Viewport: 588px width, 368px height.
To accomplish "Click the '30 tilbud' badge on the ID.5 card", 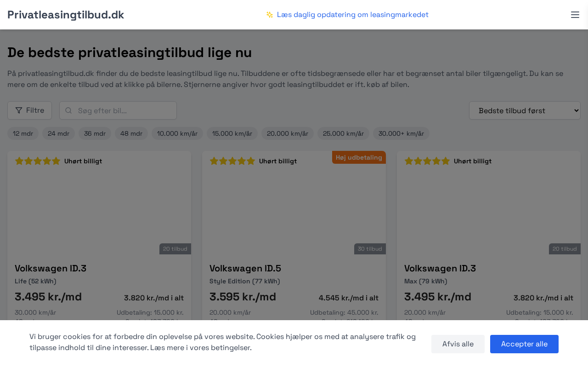I will coord(370,249).
